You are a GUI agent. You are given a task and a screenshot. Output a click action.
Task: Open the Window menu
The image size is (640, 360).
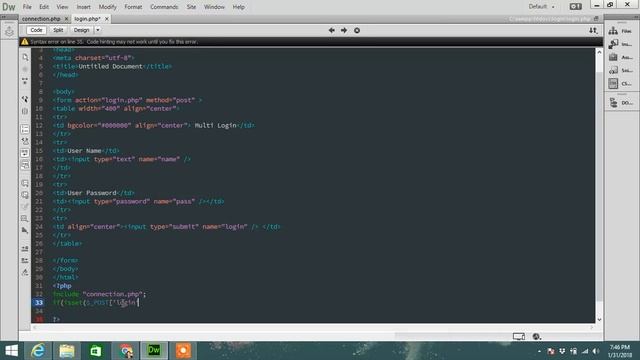point(214,7)
